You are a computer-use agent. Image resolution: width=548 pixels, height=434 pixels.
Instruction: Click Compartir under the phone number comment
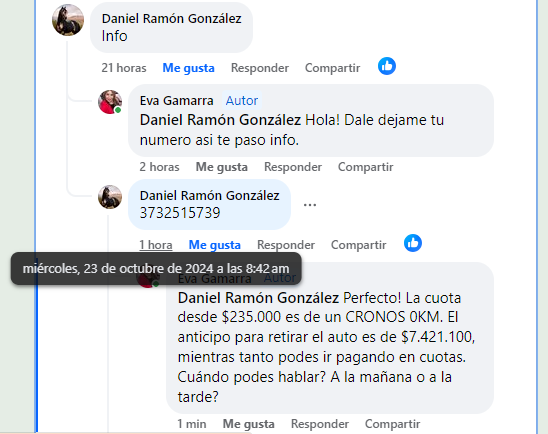point(359,245)
